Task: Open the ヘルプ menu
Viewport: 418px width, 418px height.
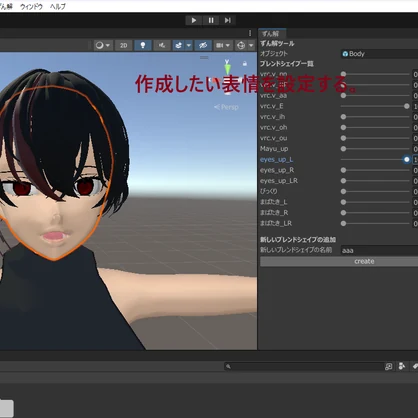Action: [x=58, y=6]
